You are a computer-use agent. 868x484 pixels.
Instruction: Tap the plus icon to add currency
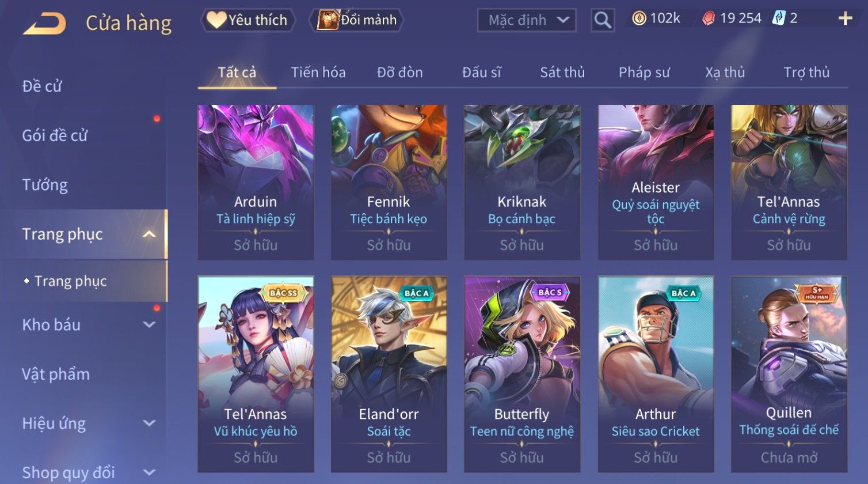845,19
